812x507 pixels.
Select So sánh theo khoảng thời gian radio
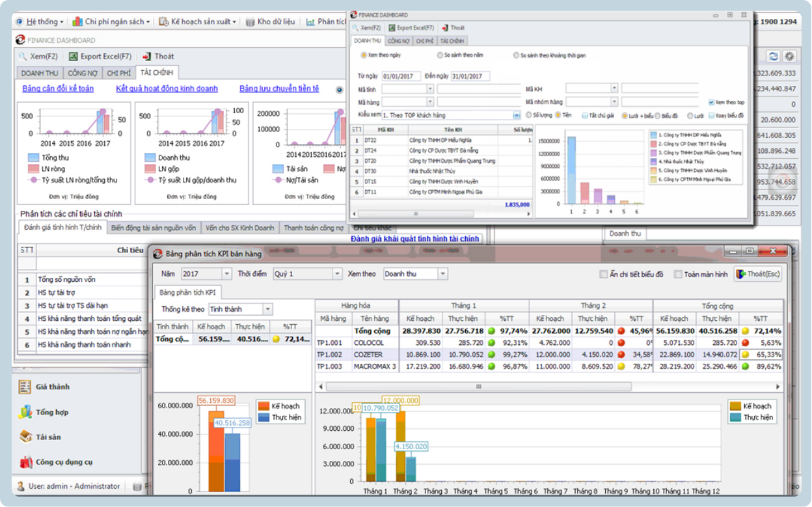point(517,55)
